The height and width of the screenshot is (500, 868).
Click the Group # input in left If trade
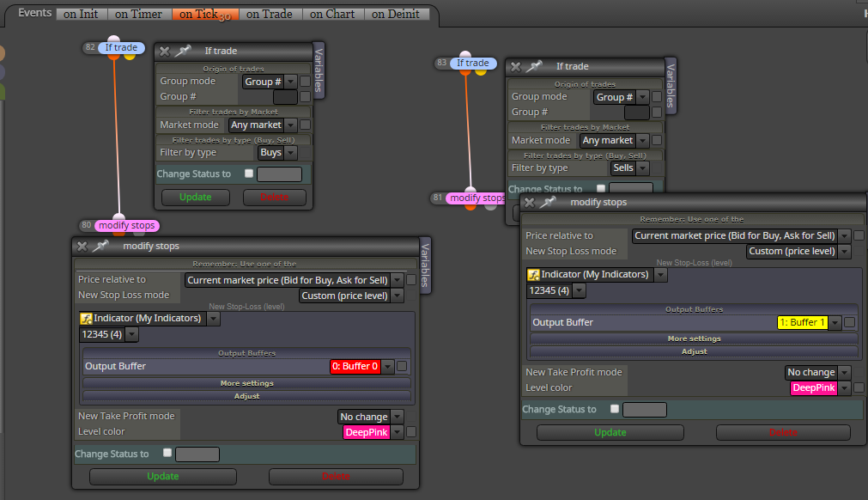click(285, 97)
